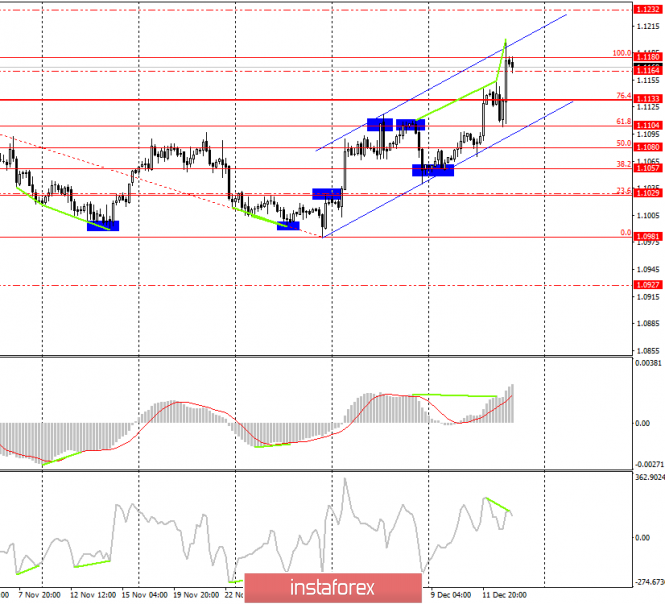This screenshot has height=604, width=665.
Task: Click the 15 Nov 04:00 time label
Action: pyautogui.click(x=145, y=592)
